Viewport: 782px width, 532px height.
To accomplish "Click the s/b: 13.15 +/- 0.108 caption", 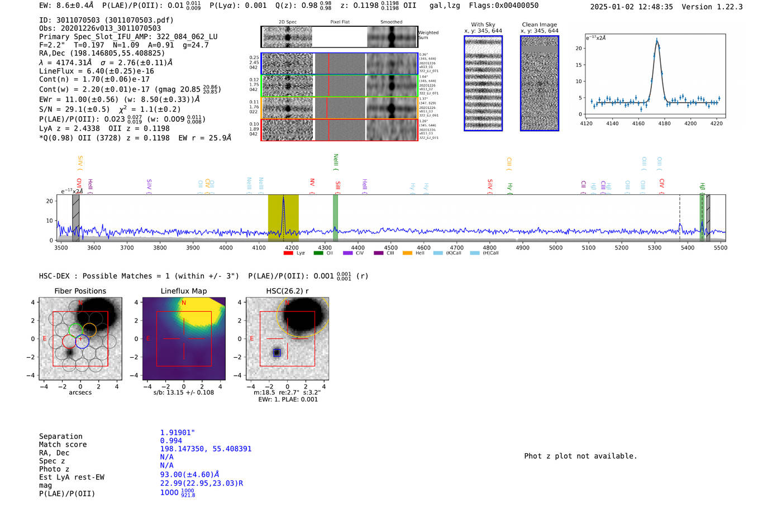I will tap(184, 392).
